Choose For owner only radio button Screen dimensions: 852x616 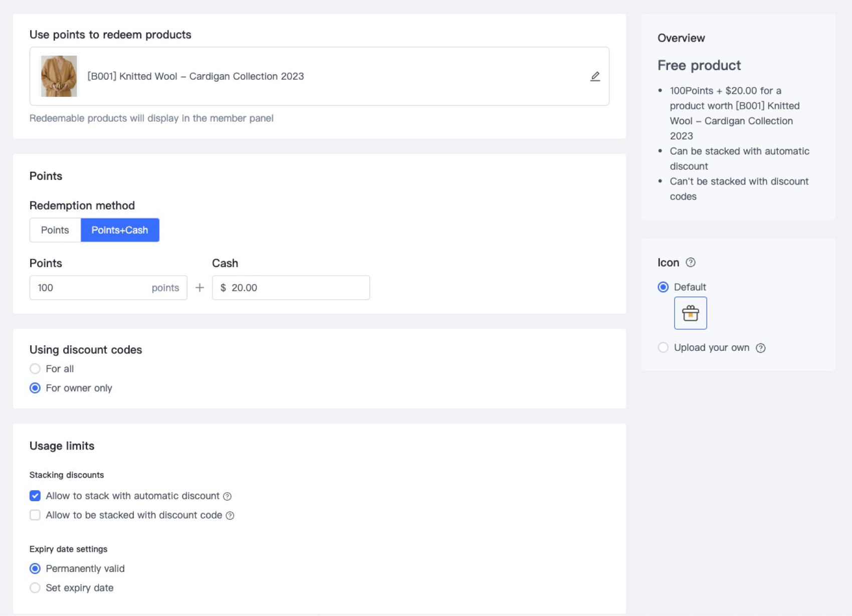pos(35,388)
